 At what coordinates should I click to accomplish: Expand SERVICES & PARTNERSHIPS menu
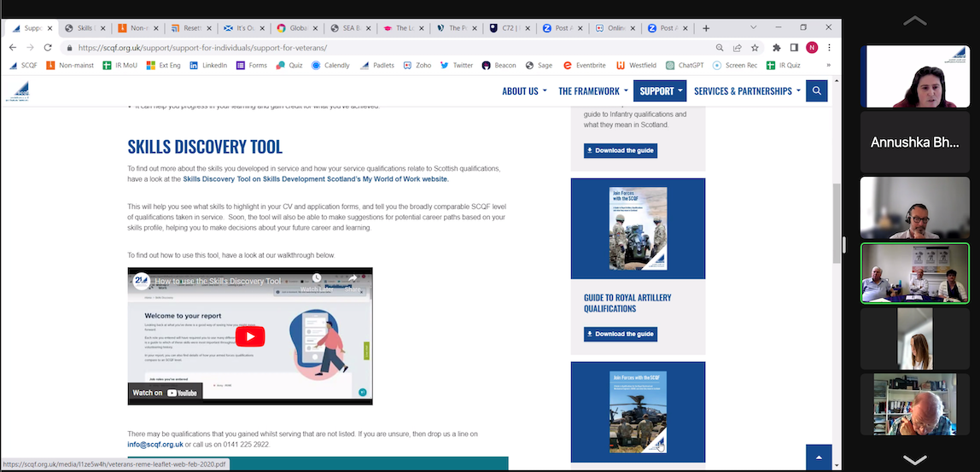click(x=748, y=91)
